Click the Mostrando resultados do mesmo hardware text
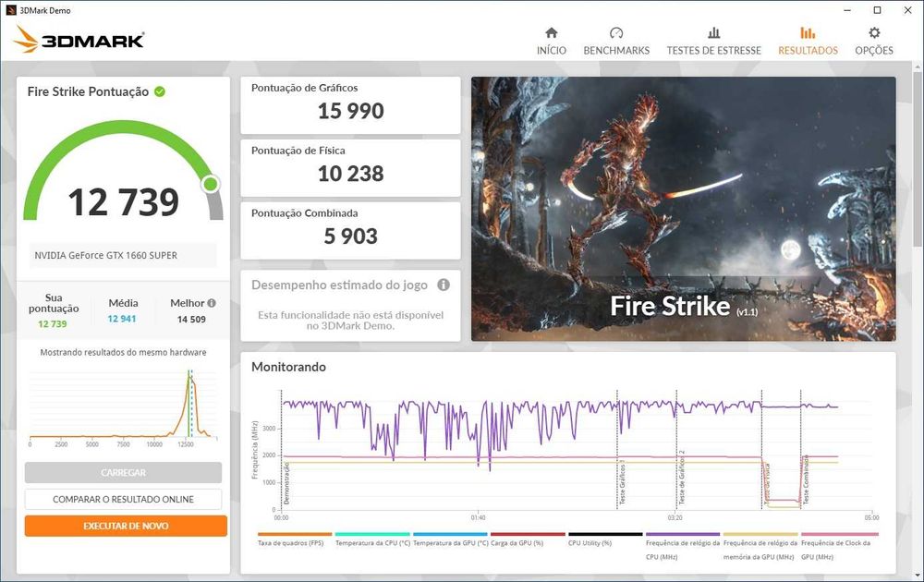 (x=123, y=352)
